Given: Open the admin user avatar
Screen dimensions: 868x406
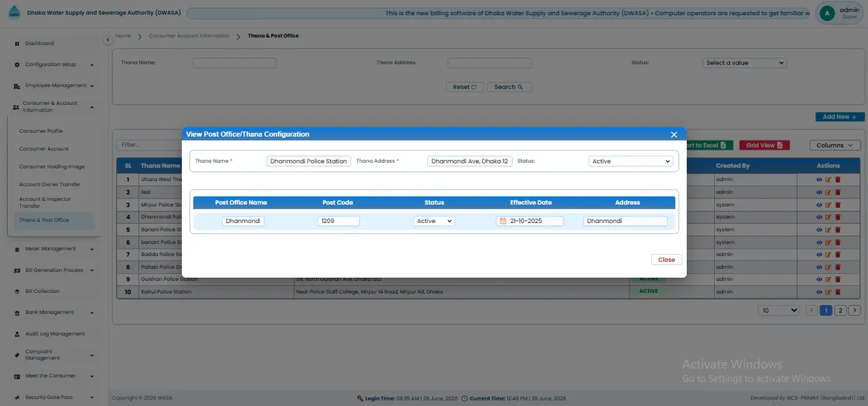Looking at the screenshot, I should tap(827, 13).
